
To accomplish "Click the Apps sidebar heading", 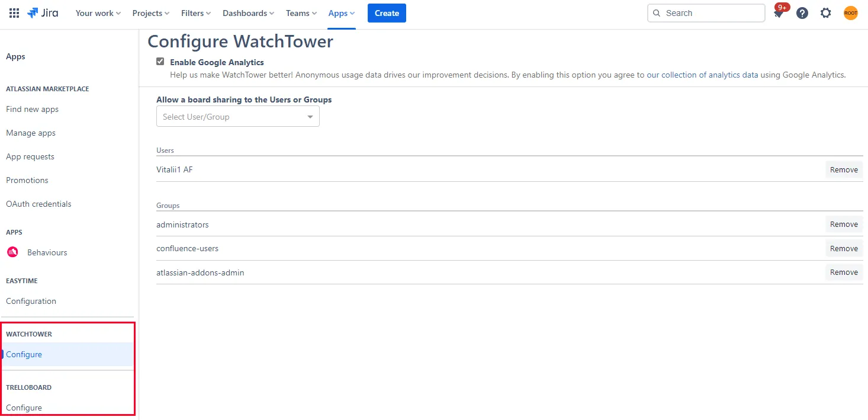I will [15, 56].
